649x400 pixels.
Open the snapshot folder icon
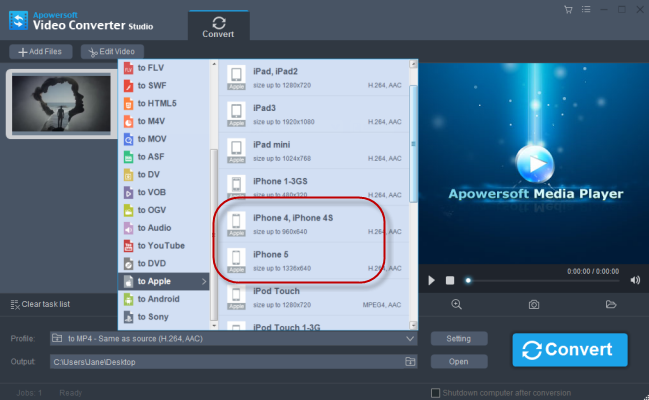[611, 304]
